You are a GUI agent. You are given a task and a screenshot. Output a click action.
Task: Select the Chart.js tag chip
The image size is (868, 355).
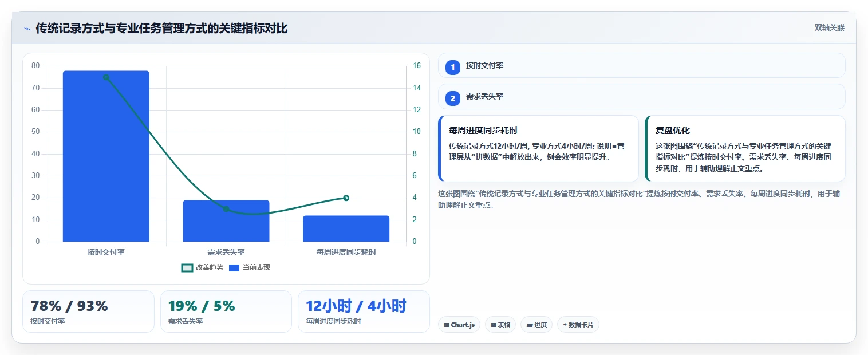(x=459, y=325)
